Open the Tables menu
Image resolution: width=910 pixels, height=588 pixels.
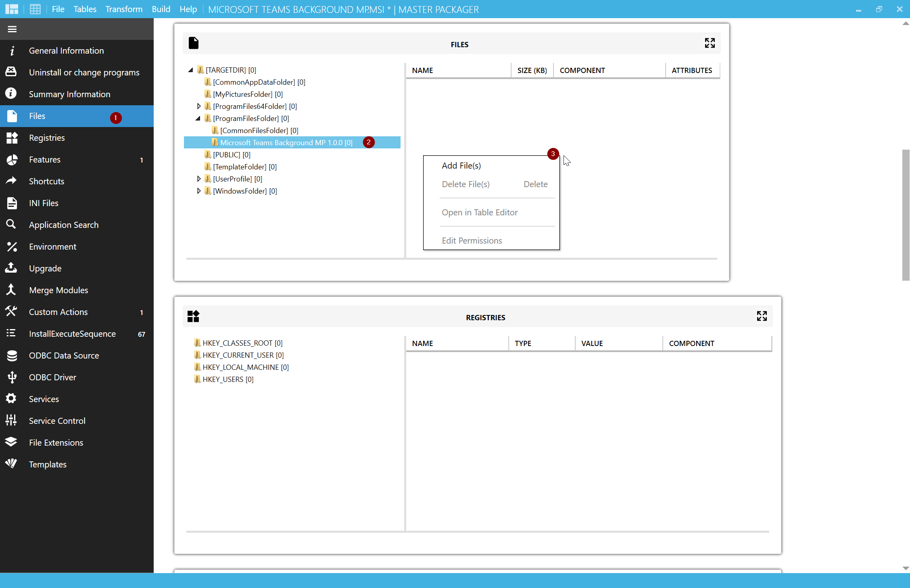[85, 9]
